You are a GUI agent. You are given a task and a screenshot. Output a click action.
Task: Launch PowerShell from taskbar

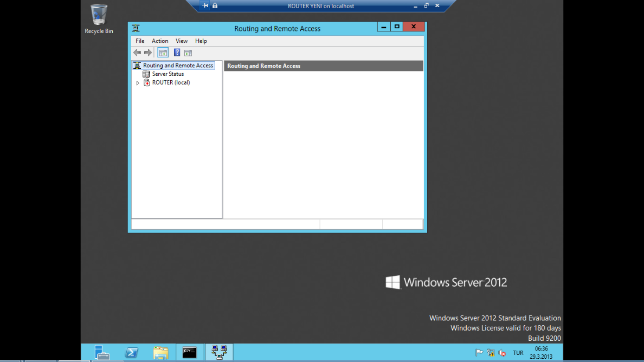tap(131, 352)
